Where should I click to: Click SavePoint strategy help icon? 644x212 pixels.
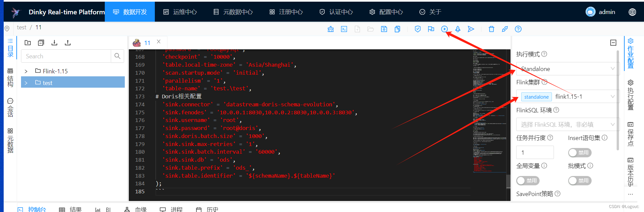coord(558,194)
